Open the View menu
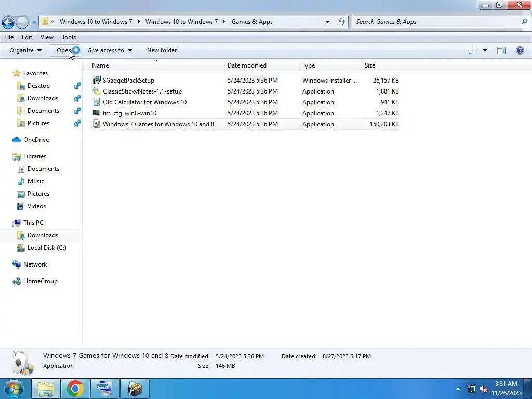532x399 pixels. point(47,37)
